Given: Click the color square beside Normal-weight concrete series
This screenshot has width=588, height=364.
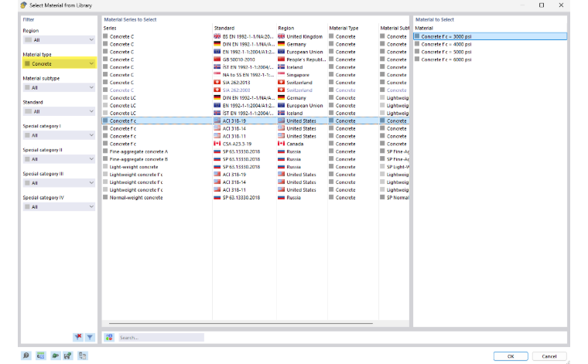Looking at the screenshot, I should point(106,197).
